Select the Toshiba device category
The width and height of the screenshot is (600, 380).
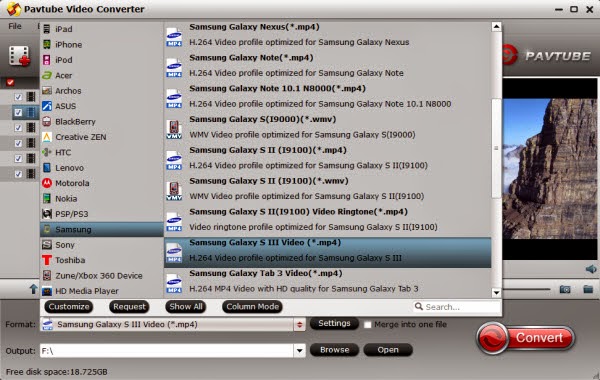[x=101, y=260]
